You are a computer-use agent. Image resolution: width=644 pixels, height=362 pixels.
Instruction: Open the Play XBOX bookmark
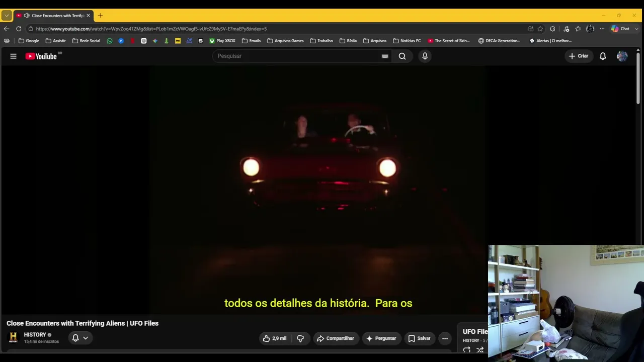tap(222, 41)
